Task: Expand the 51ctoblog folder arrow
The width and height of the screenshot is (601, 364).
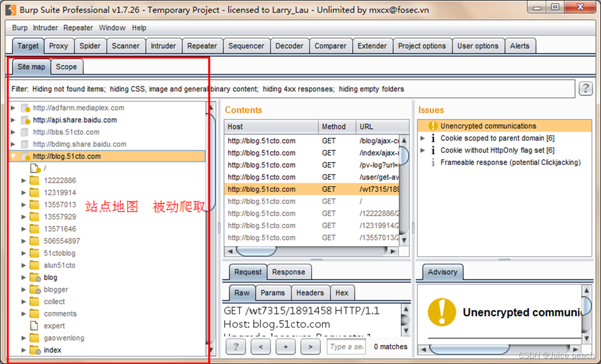Action: pyautogui.click(x=24, y=253)
